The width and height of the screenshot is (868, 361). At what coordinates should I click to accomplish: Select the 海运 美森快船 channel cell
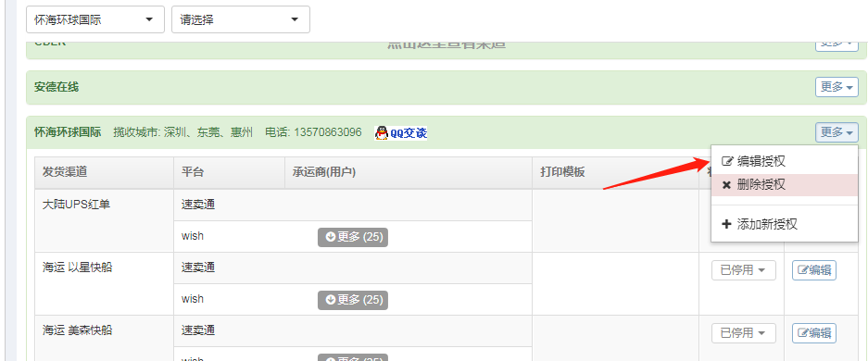coord(104,338)
